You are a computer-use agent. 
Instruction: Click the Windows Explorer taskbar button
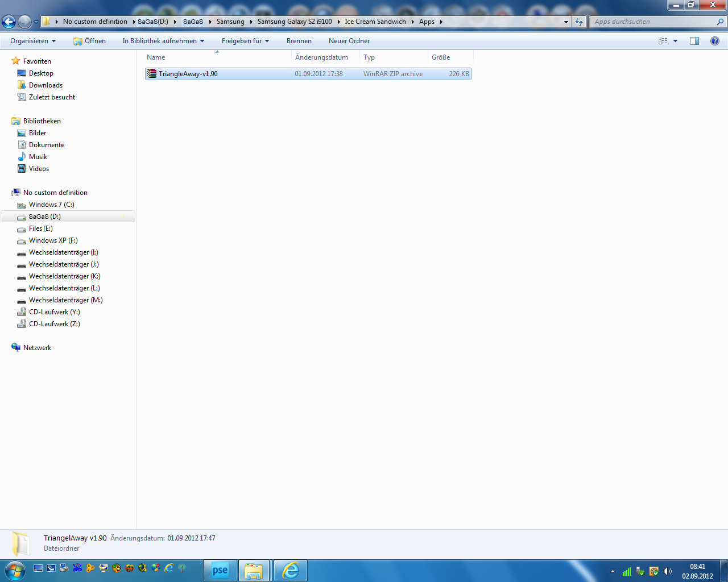tap(254, 571)
